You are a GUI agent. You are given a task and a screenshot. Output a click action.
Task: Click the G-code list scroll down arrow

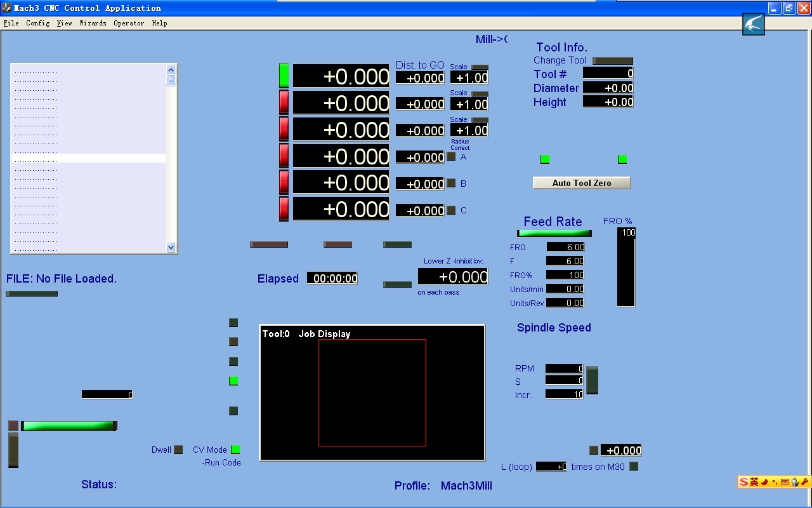click(171, 247)
